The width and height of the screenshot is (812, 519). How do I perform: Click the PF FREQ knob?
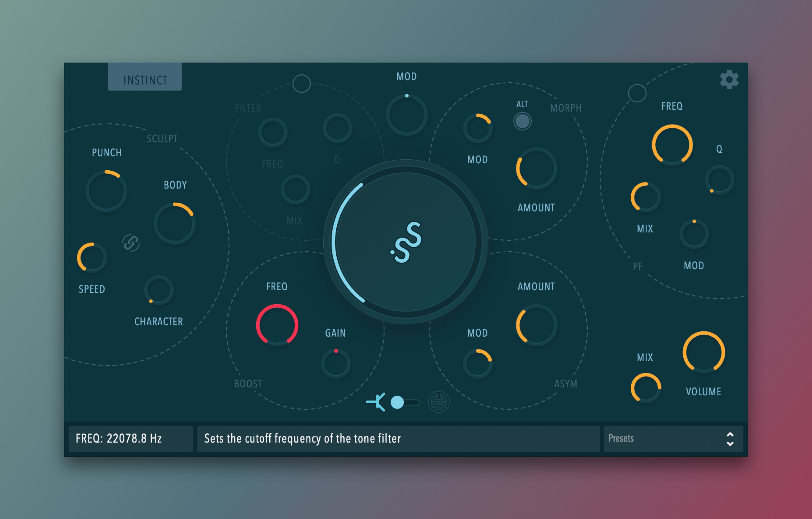pos(672,145)
